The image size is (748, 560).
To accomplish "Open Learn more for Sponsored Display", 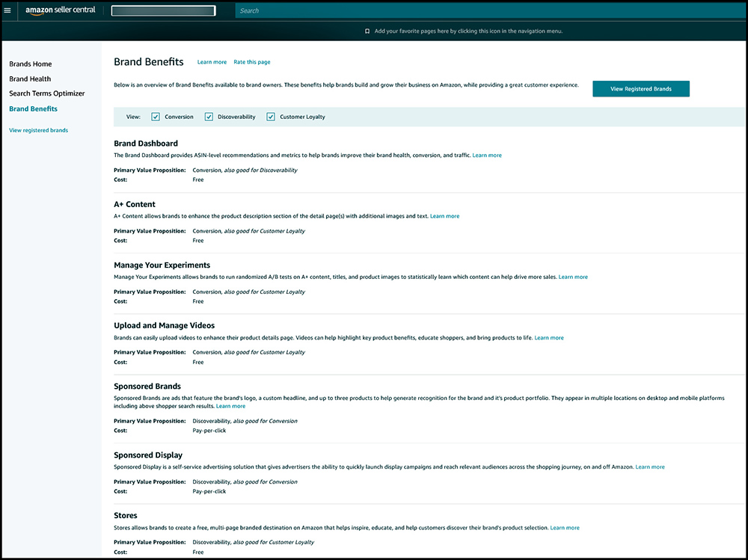I will click(x=649, y=467).
